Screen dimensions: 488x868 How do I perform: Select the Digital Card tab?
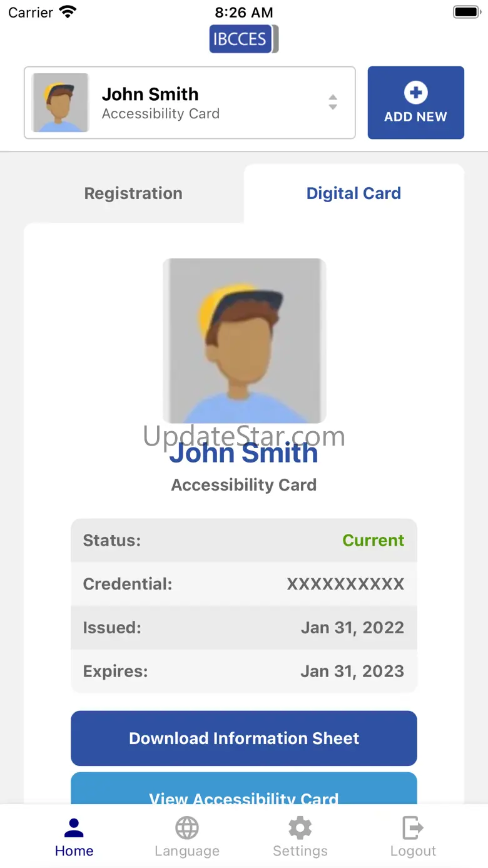click(353, 193)
